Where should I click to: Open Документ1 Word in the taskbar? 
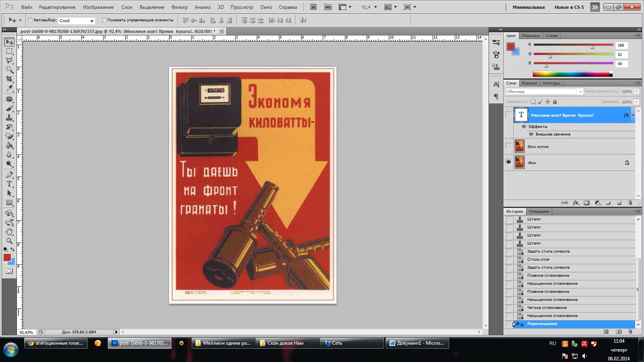417,343
